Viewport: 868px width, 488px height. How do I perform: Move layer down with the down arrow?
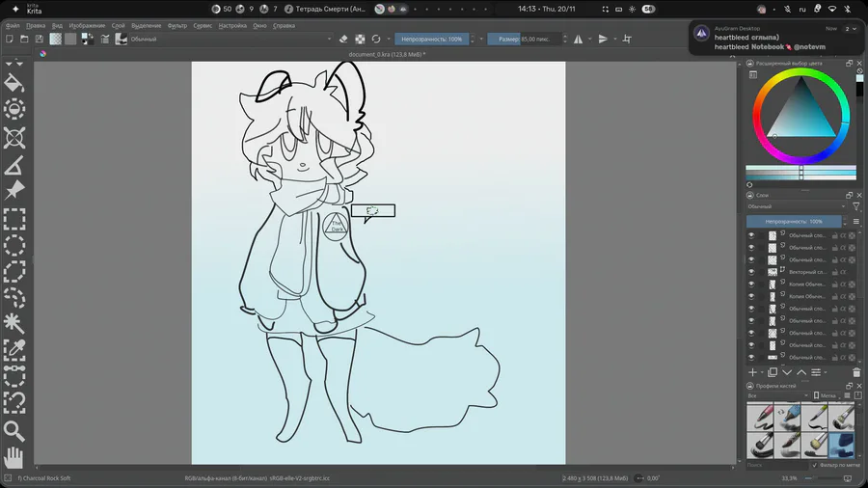(787, 372)
